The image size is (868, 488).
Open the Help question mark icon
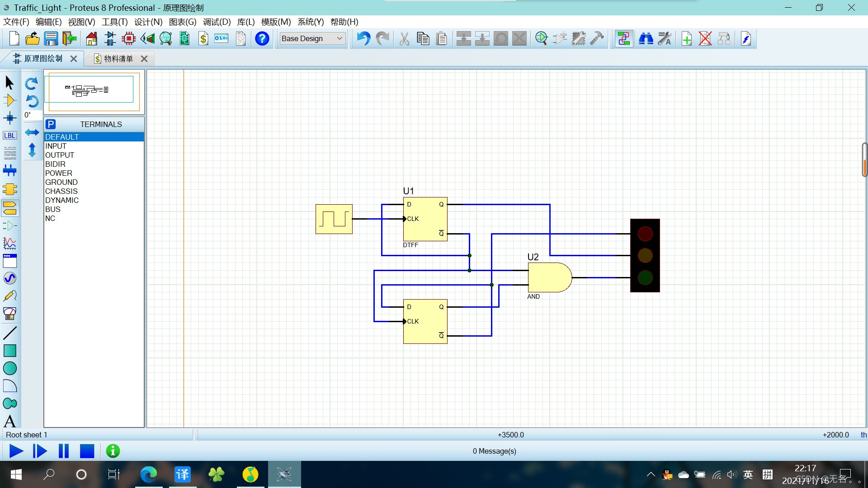coord(262,39)
